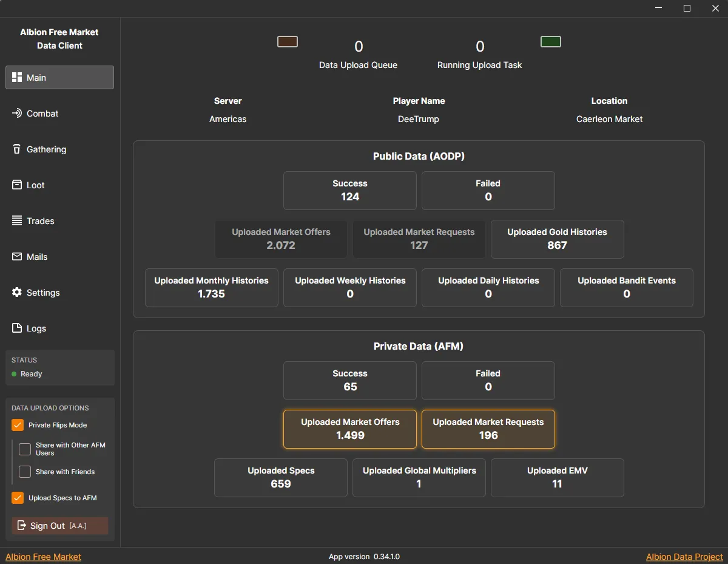This screenshot has width=728, height=564.
Task: Sign out of the account
Action: click(60, 526)
